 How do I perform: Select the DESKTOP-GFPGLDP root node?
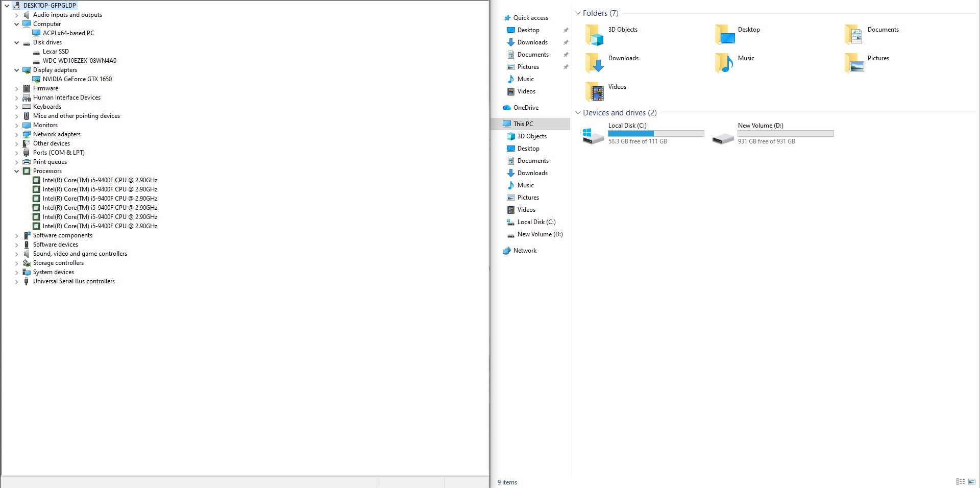(x=50, y=6)
